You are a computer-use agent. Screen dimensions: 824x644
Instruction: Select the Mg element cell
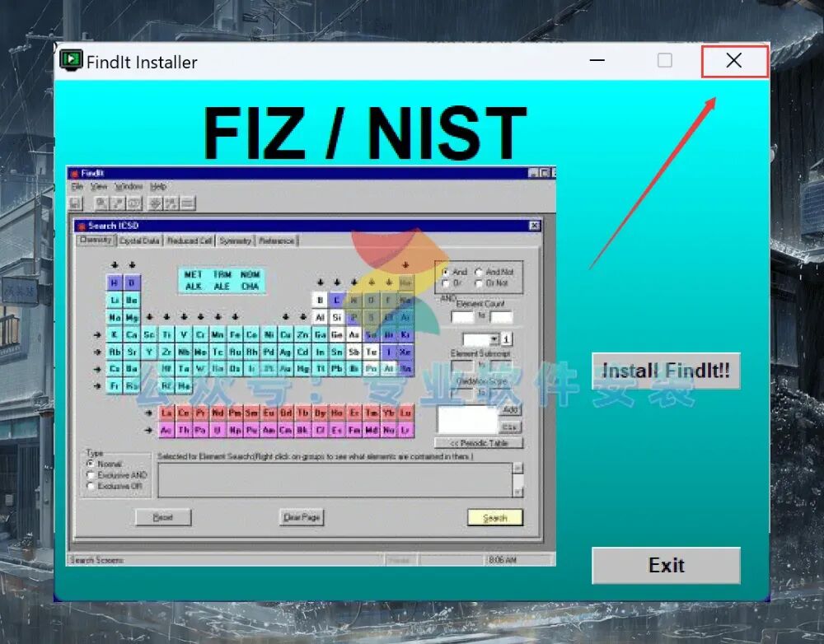coord(132,317)
